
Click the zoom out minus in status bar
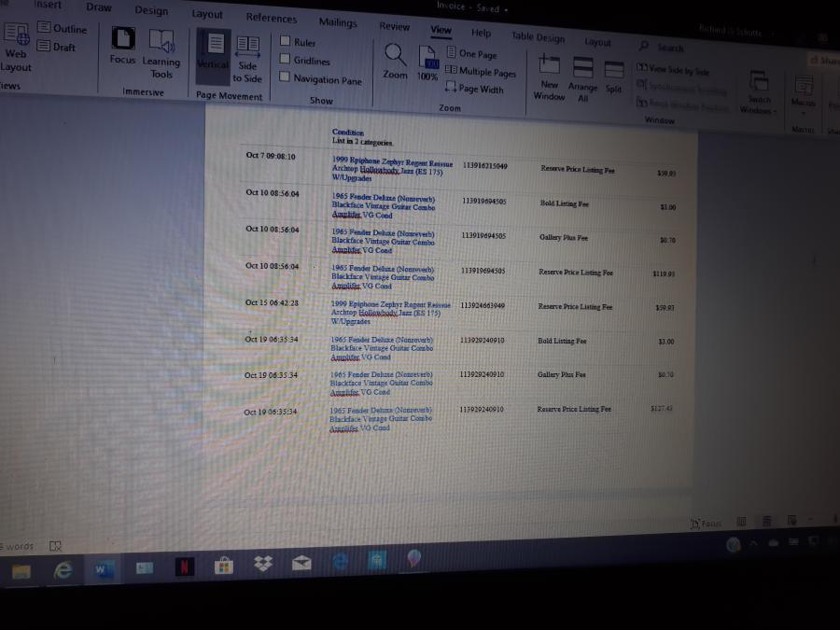[x=810, y=519]
